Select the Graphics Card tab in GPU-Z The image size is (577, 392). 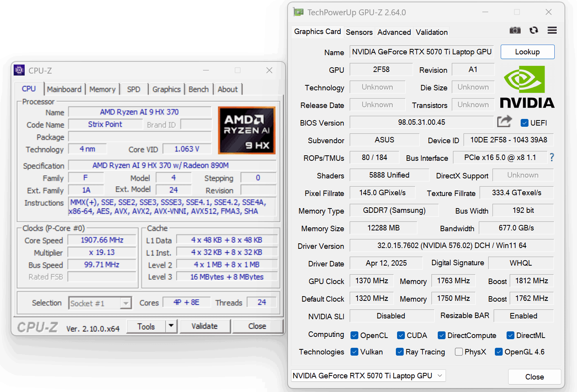317,31
